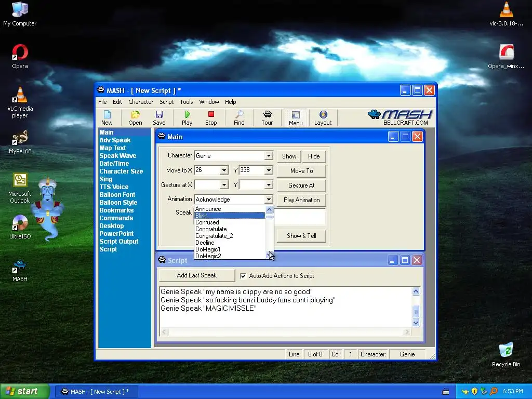
Task: Select the vlc-3.0.18 installer desktop icon
Action: (x=506, y=14)
